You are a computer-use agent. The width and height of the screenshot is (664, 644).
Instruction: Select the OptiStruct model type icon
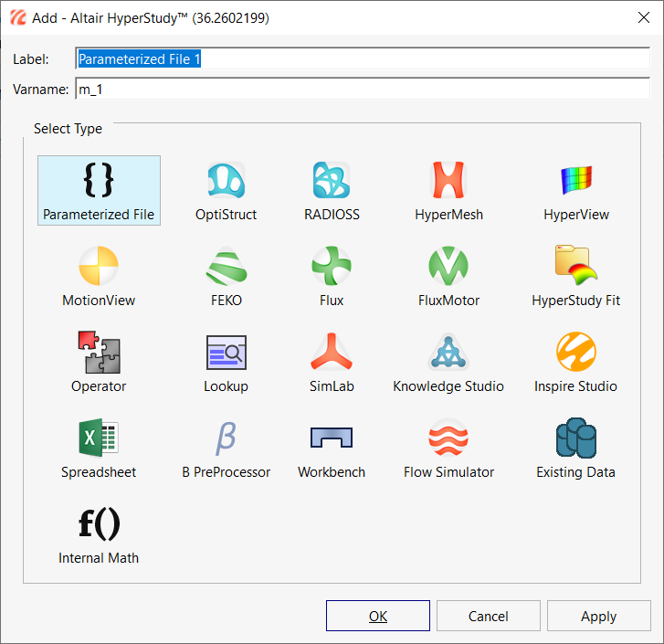226,182
